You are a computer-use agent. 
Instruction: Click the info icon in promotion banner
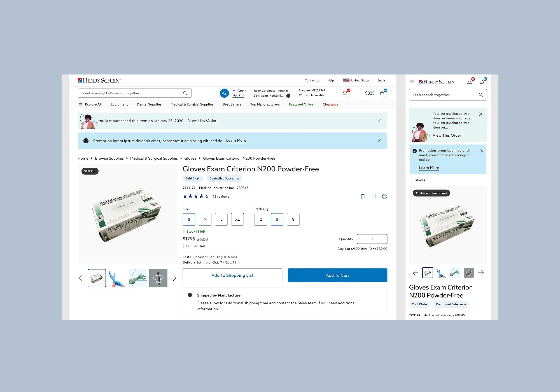click(86, 141)
